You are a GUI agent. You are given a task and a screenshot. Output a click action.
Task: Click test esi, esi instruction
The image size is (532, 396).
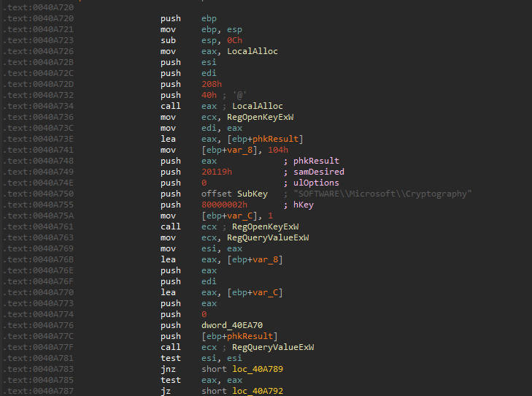coord(201,358)
